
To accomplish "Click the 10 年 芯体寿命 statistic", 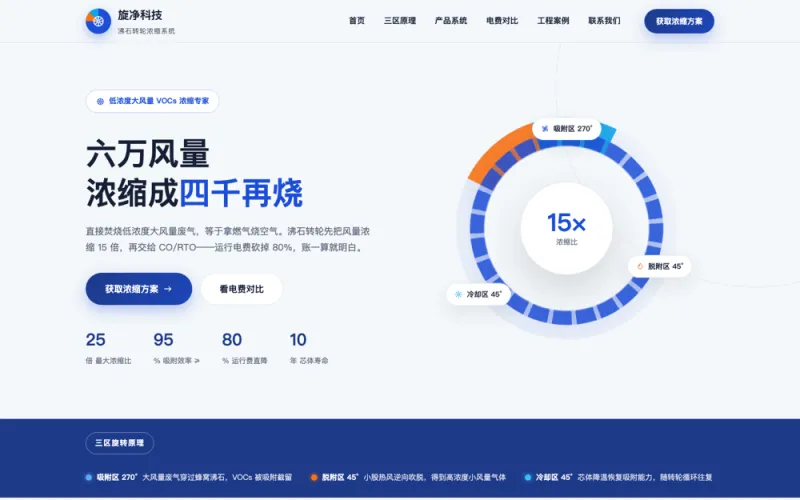I will [x=309, y=348].
